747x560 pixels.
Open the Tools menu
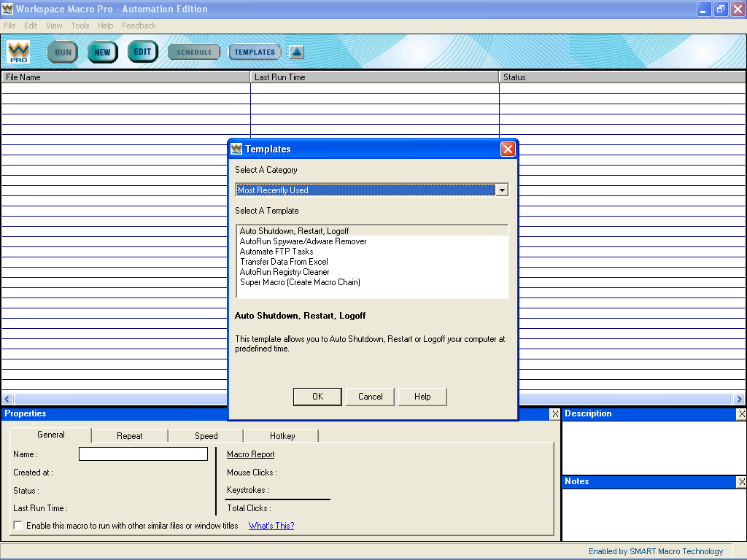(x=80, y=26)
